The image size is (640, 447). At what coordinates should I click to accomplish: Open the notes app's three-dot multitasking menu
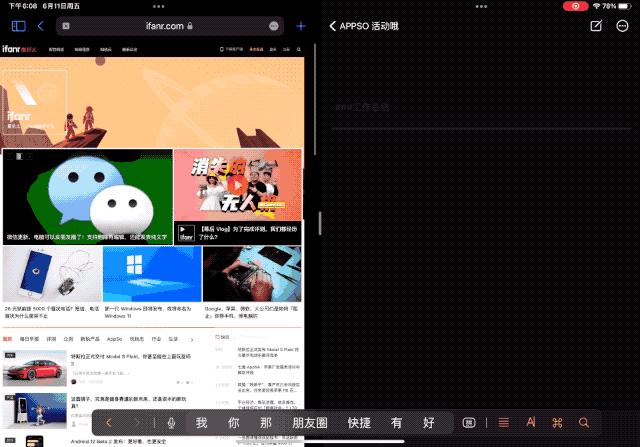coord(481,6)
